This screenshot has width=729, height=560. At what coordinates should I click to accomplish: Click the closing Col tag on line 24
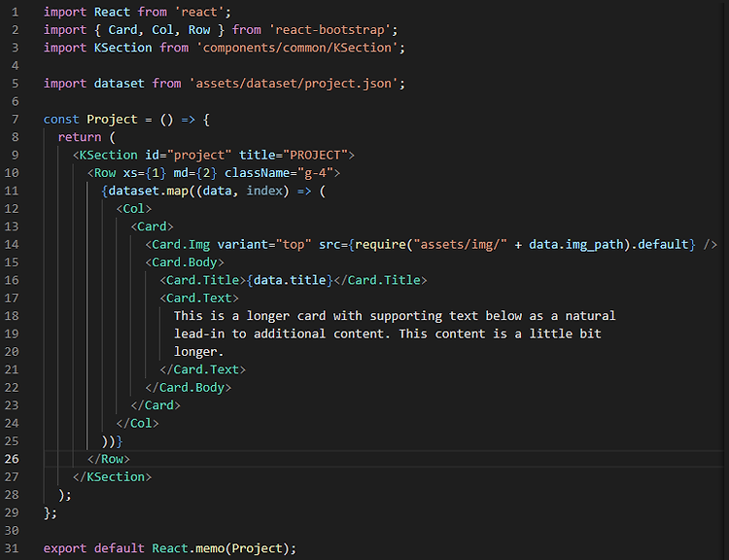pyautogui.click(x=138, y=423)
